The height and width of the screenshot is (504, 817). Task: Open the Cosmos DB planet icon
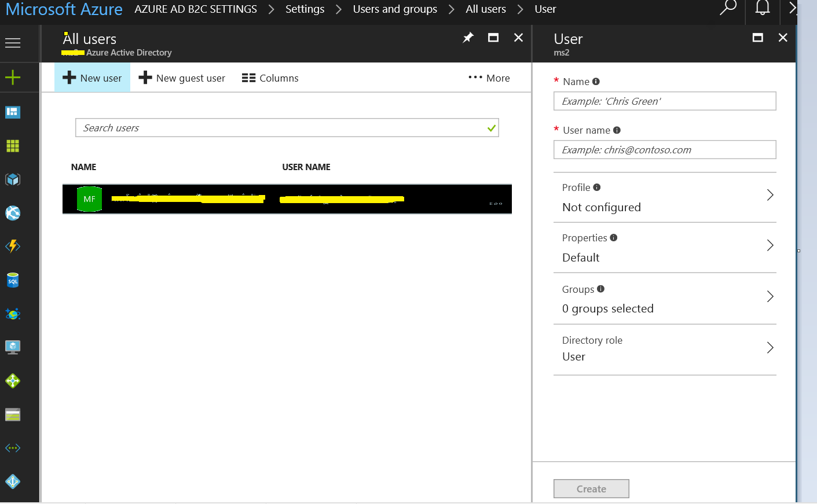pos(13,314)
